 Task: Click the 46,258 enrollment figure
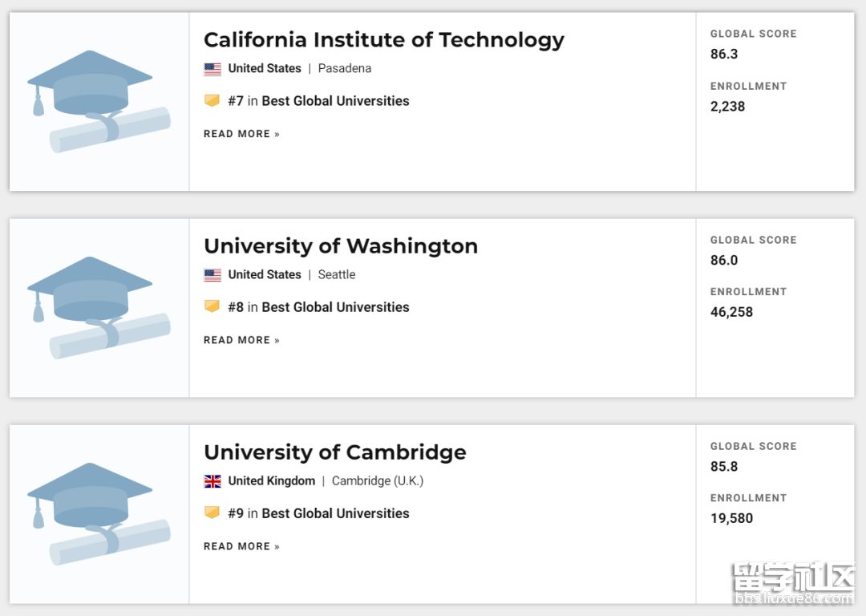pyautogui.click(x=731, y=312)
